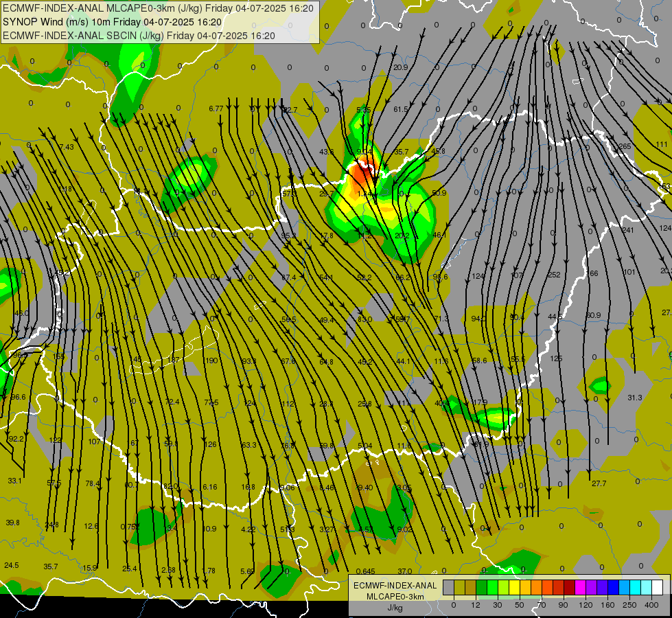Click the legend scale label '250'

click(x=629, y=605)
